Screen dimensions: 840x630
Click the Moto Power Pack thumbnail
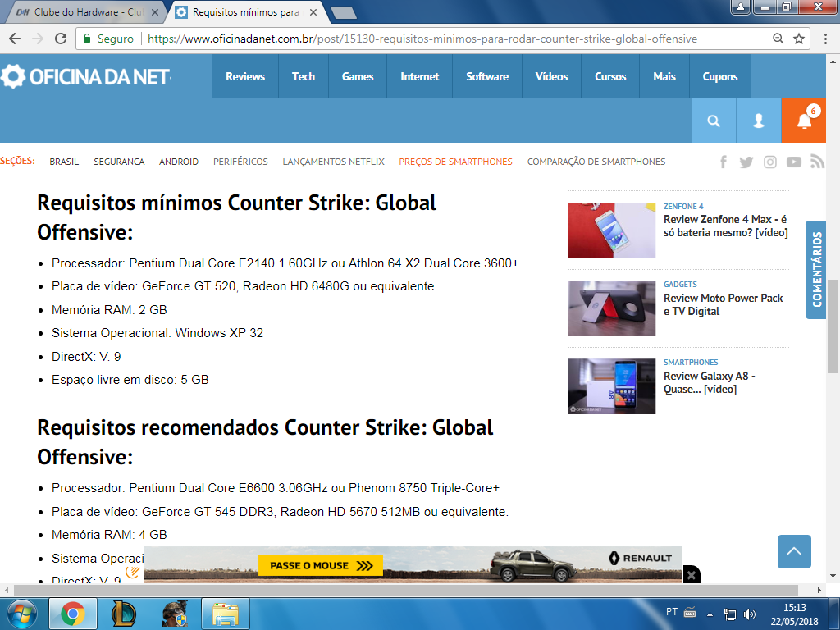(x=611, y=308)
